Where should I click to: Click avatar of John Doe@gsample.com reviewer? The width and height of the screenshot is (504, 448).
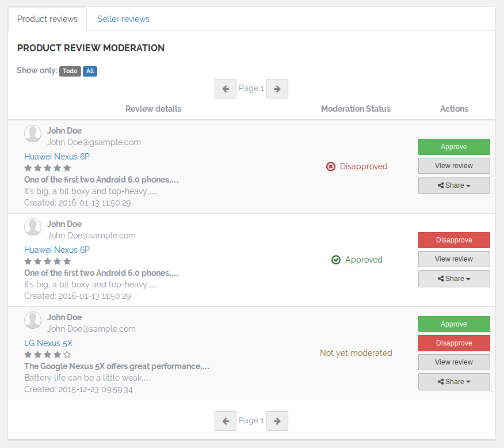coord(33,134)
